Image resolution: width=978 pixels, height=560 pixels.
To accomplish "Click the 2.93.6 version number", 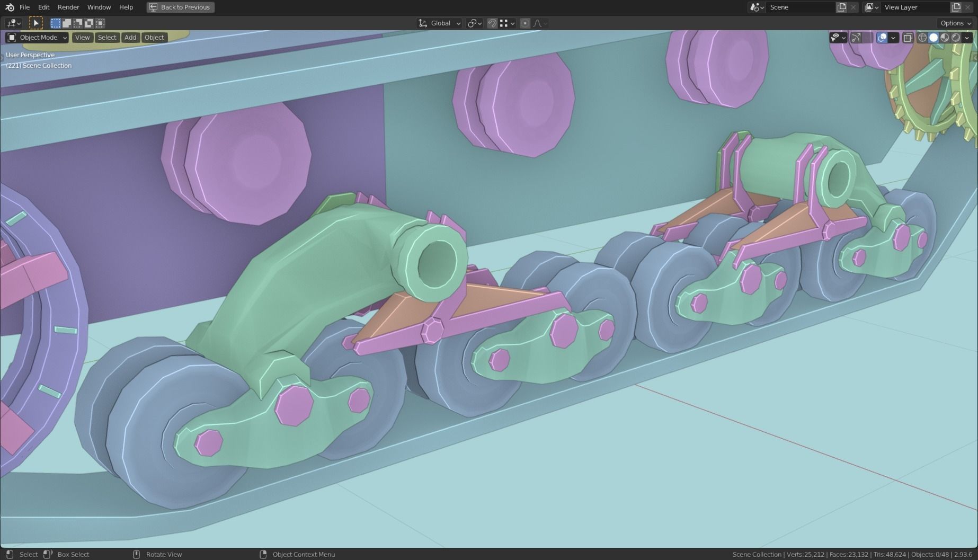I will coord(963,554).
